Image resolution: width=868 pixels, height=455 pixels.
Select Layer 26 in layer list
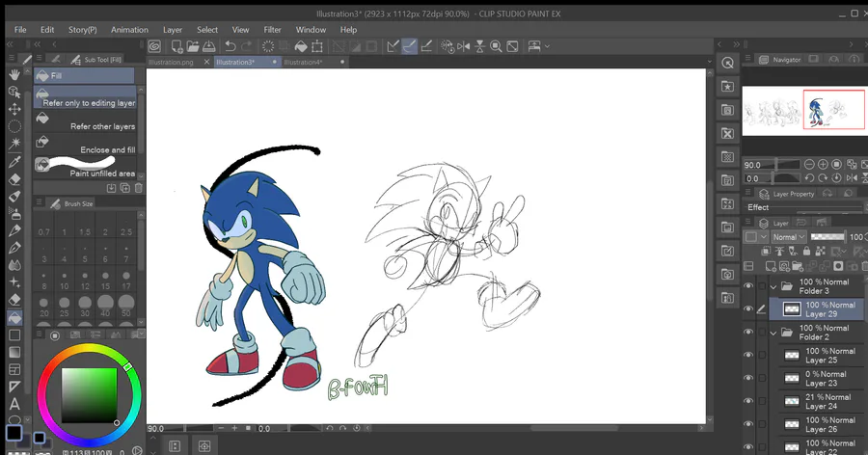point(822,424)
